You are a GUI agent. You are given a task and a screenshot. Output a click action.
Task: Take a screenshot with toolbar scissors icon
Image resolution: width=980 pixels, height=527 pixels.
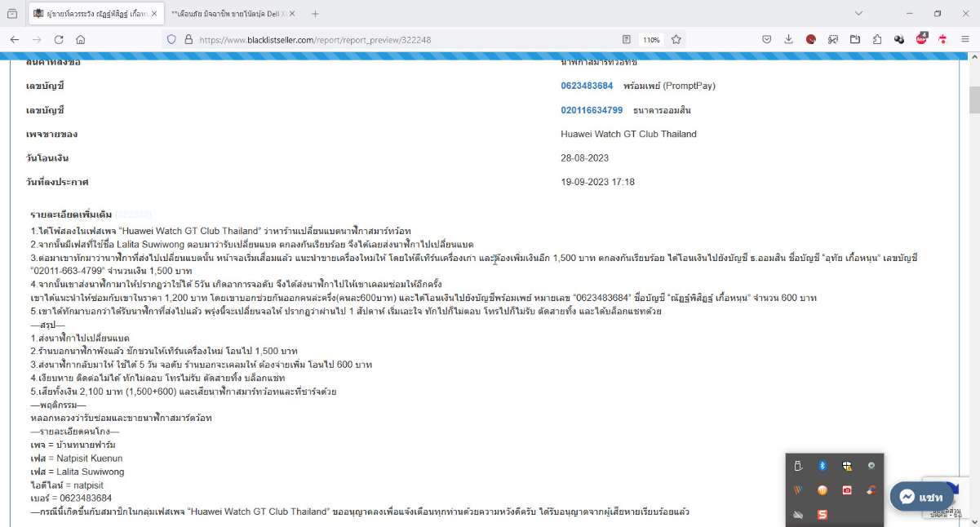(x=833, y=39)
